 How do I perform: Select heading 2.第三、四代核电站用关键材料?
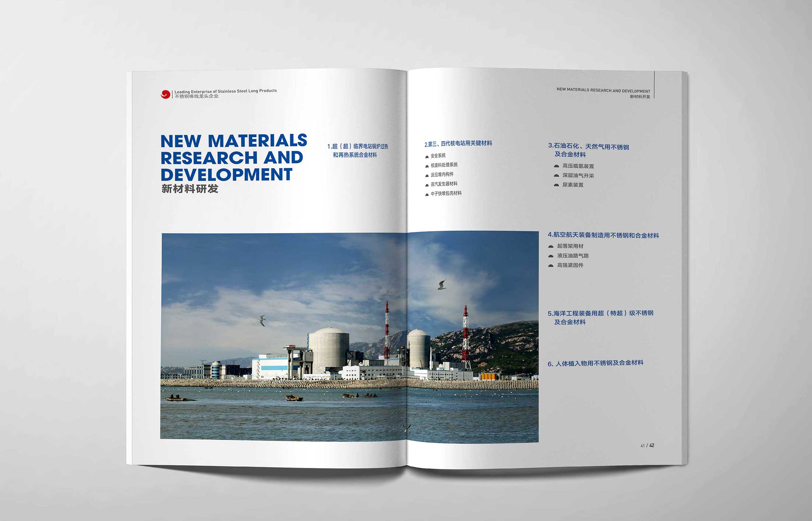(x=458, y=143)
